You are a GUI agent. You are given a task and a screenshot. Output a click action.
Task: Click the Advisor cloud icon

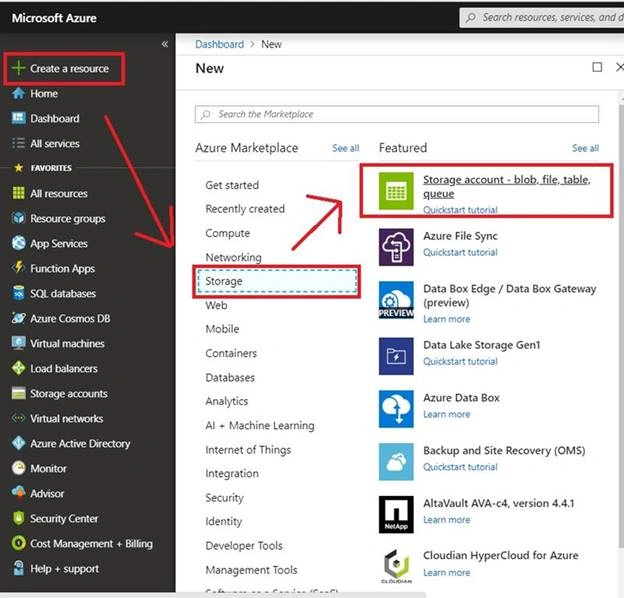[18, 493]
